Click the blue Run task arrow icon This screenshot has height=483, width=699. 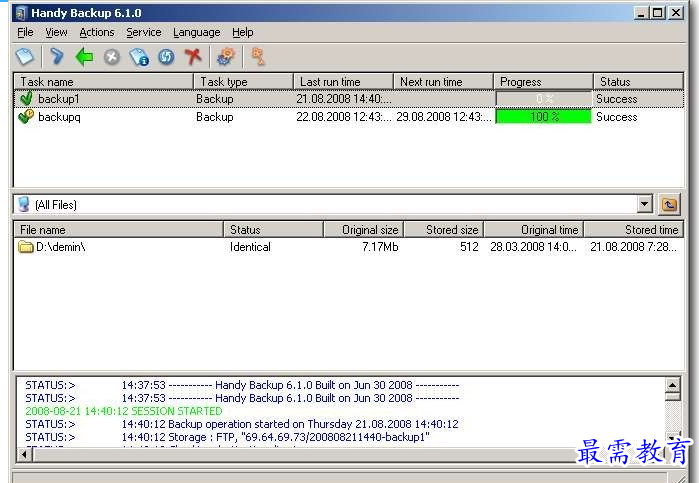(57, 57)
